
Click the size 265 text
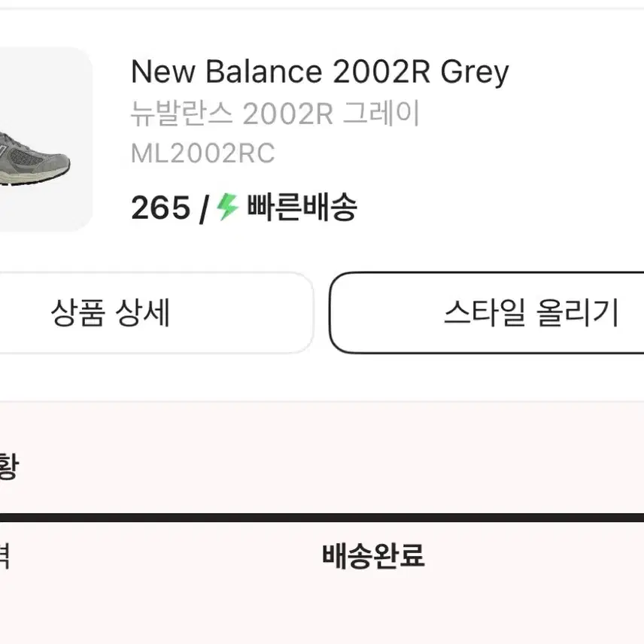pos(160,208)
